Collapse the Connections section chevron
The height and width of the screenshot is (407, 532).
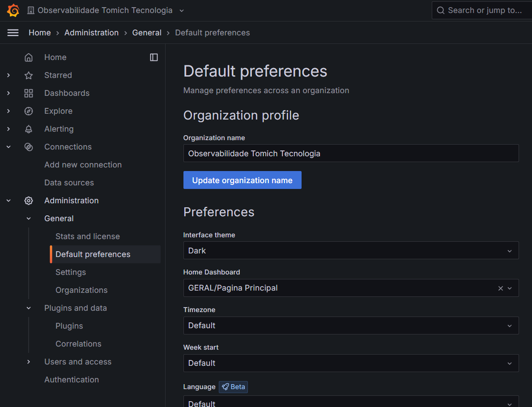9,147
